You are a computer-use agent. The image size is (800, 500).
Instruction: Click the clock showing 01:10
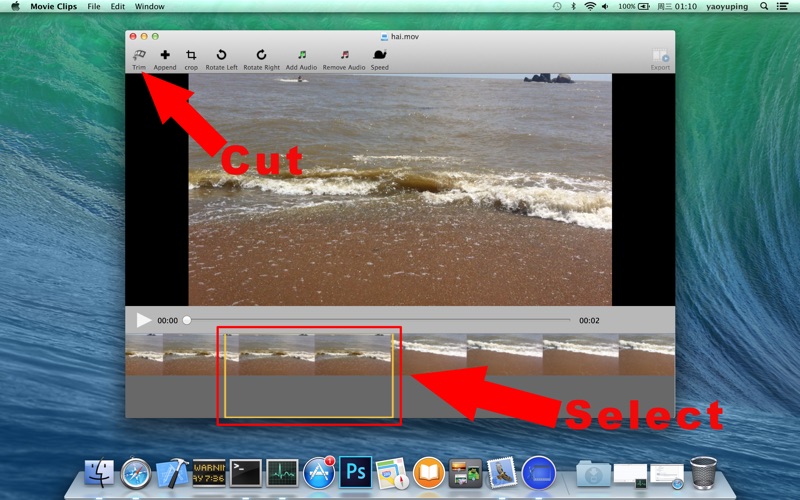tap(677, 7)
